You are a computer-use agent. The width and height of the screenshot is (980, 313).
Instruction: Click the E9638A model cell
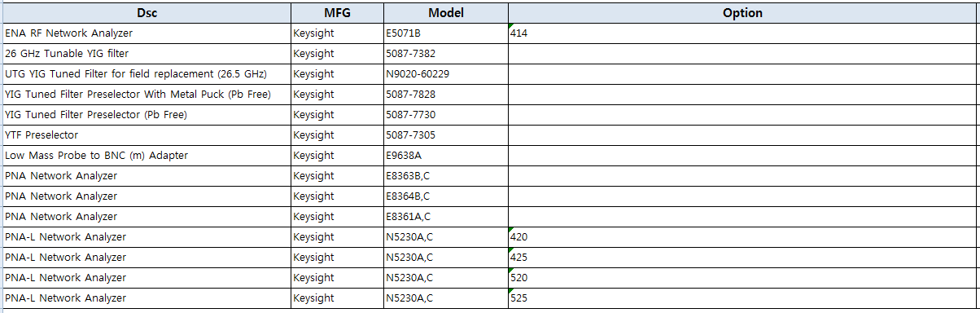coord(446,156)
